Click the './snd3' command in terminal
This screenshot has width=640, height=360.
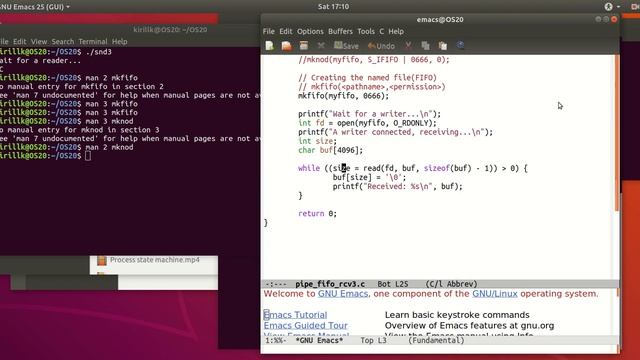coord(99,52)
